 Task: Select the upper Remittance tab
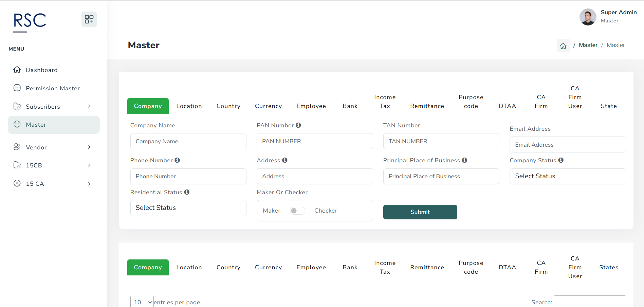coord(427,106)
